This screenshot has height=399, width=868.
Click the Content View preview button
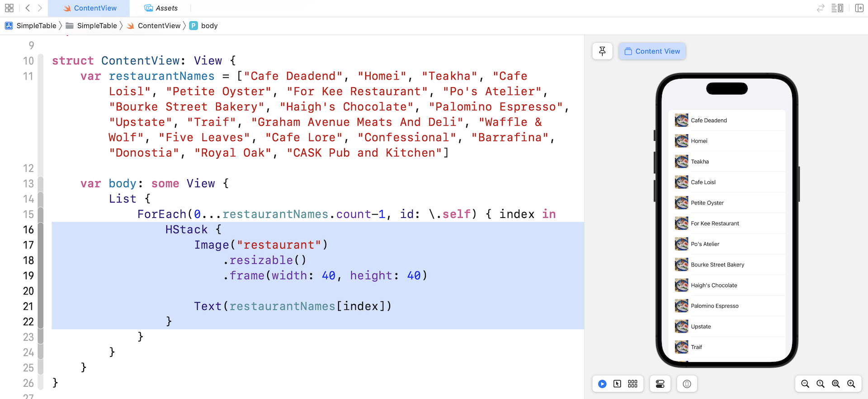point(652,51)
